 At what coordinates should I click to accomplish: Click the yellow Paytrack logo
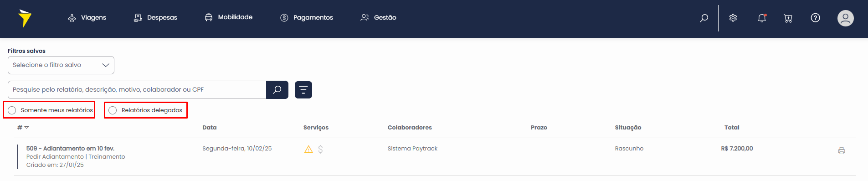pyautogui.click(x=25, y=18)
